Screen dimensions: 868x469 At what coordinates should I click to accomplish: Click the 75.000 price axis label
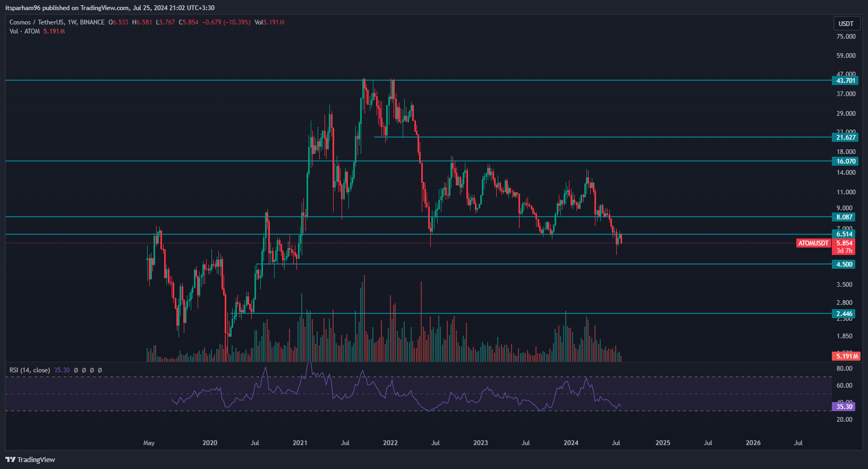[846, 37]
